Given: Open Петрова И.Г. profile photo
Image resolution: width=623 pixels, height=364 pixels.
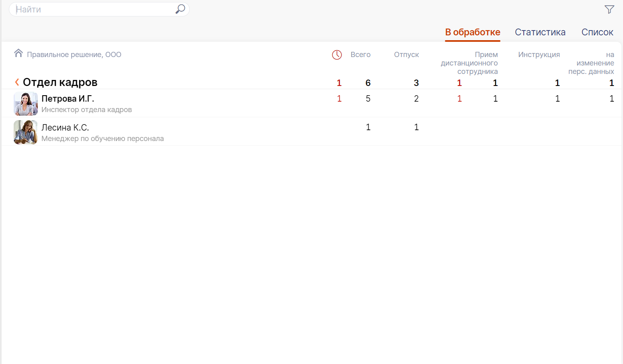Looking at the screenshot, I should point(26,104).
